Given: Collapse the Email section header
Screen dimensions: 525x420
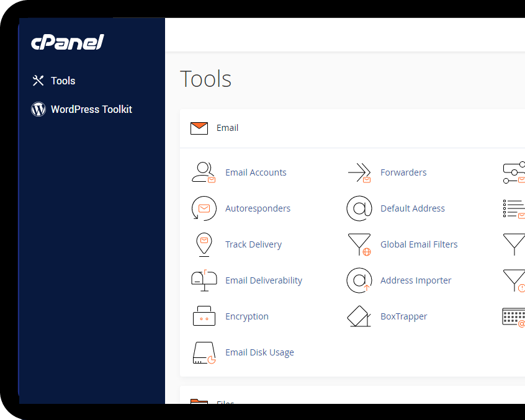Looking at the screenshot, I should coord(227,128).
